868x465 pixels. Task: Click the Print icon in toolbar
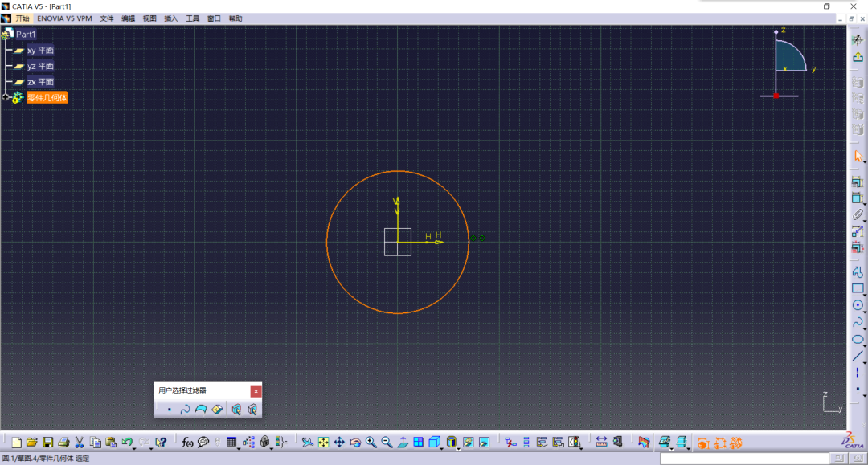pyautogui.click(x=63, y=443)
